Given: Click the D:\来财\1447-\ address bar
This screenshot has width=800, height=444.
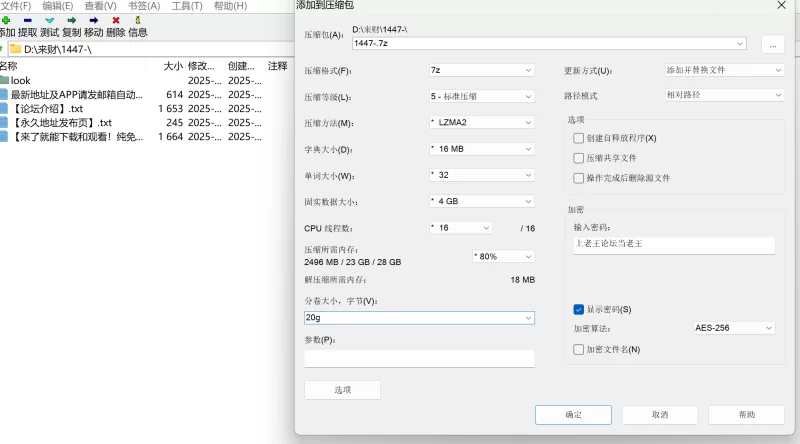Looking at the screenshot, I should (153, 49).
